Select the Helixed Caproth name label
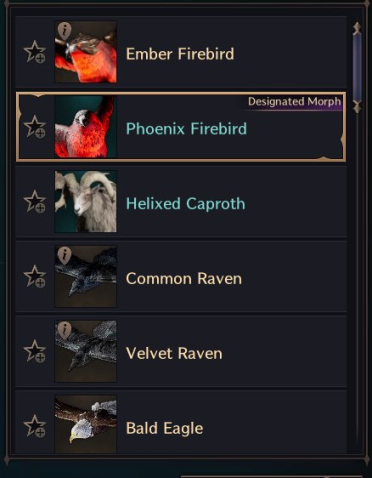Viewport: 372px width, 478px height. tap(186, 204)
